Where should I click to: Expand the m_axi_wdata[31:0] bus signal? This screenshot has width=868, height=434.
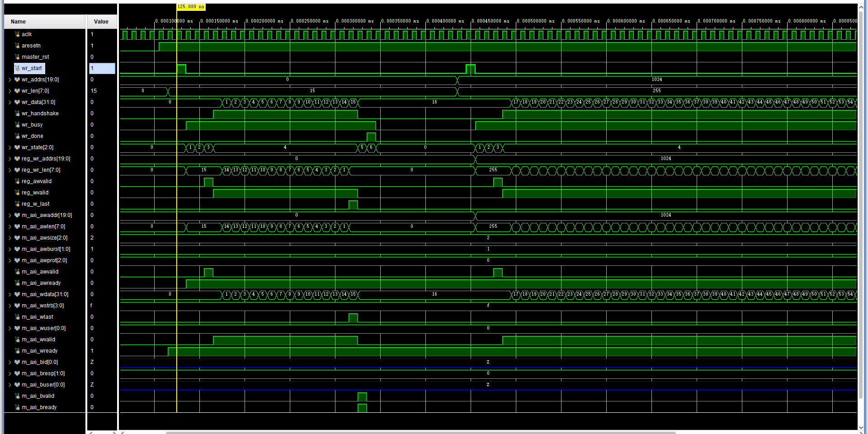[9, 294]
